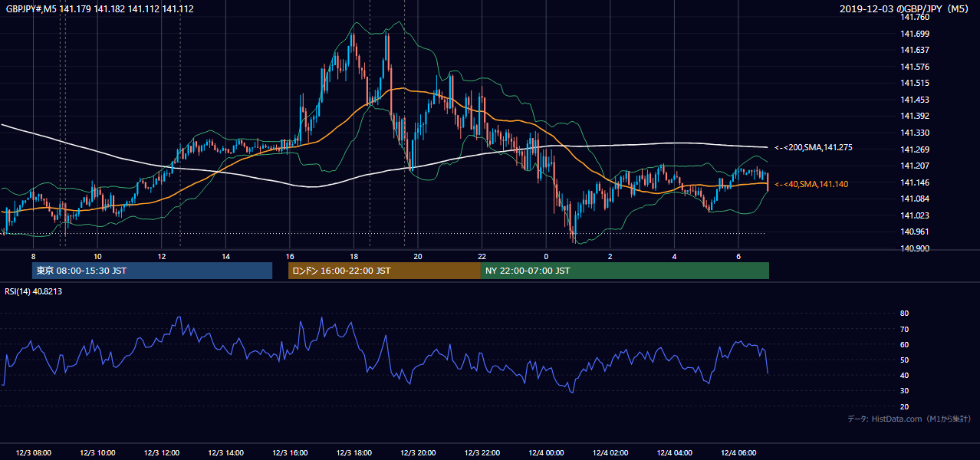This screenshot has width=980, height=460.
Task: Click the 12/3 10:00 time axis label
Action: pos(97,453)
